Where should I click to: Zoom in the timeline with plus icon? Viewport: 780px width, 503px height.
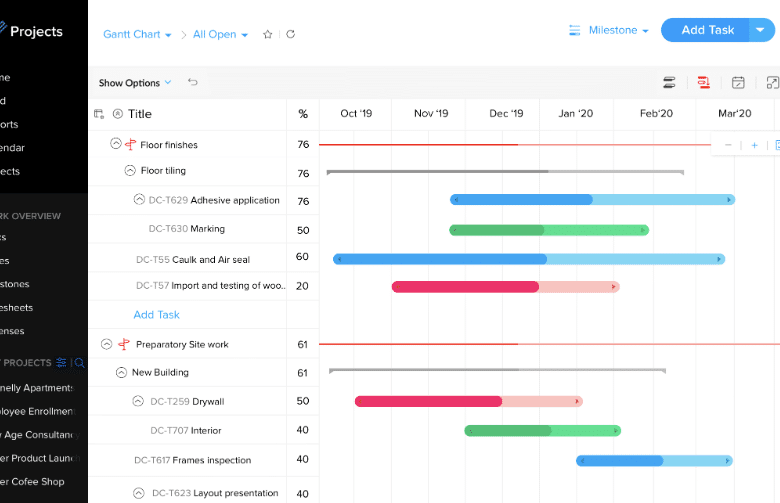pyautogui.click(x=754, y=146)
